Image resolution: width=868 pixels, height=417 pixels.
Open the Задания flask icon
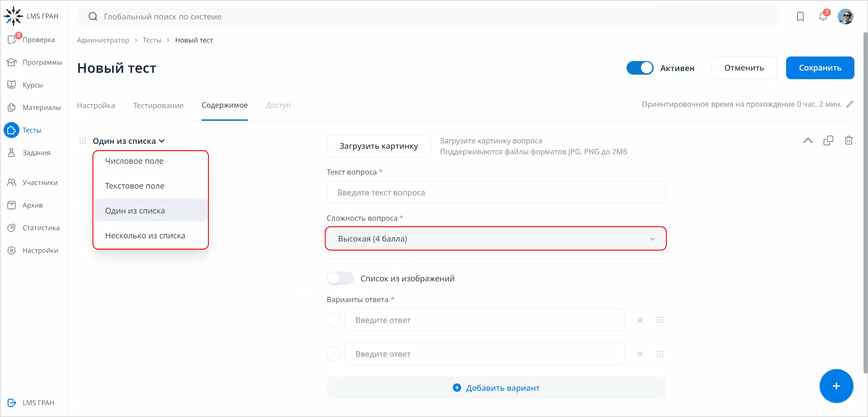point(36,152)
